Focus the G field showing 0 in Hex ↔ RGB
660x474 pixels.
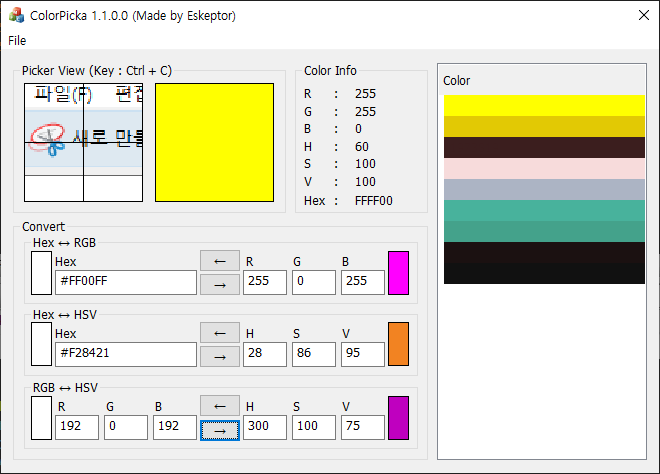point(314,282)
